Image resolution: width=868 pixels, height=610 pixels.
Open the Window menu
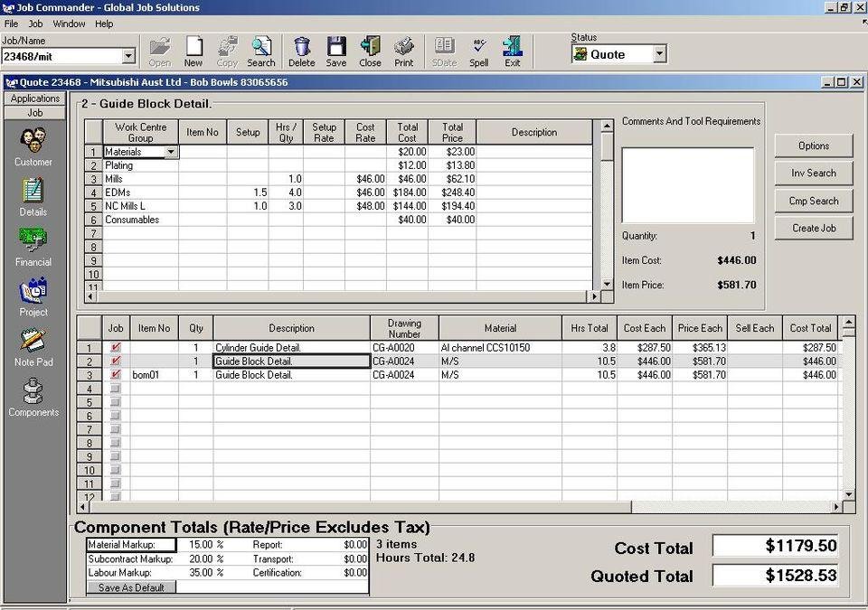tap(69, 23)
